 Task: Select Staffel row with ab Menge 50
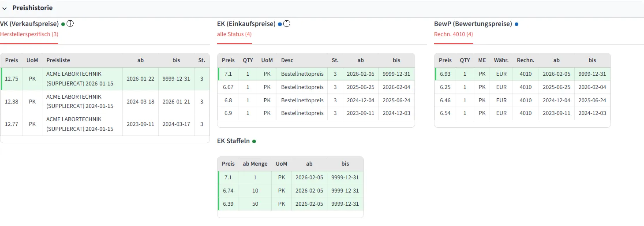point(290,204)
